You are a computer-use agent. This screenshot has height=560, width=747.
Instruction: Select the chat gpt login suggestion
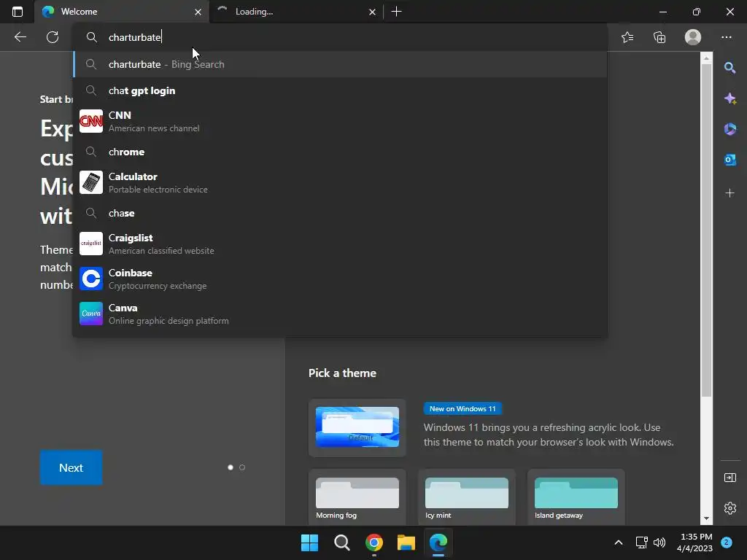pos(340,90)
